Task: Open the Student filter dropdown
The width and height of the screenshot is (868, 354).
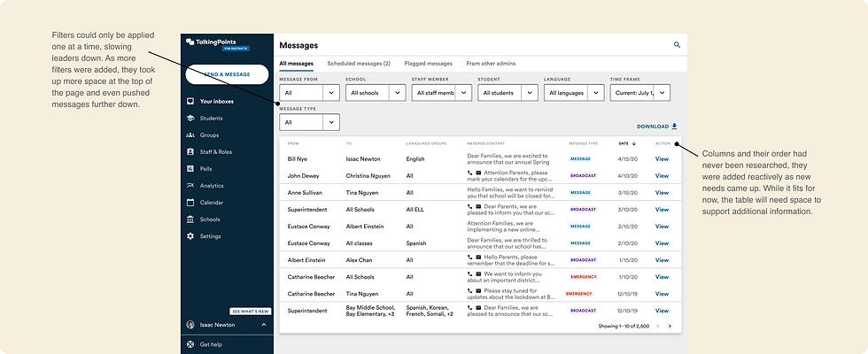Action: click(x=508, y=93)
